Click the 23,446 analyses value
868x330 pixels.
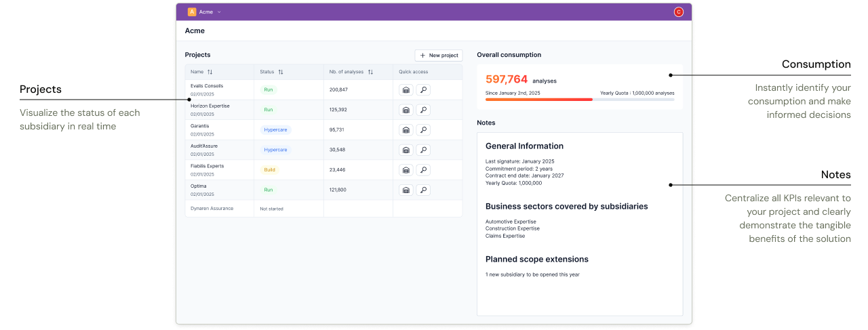(337, 169)
